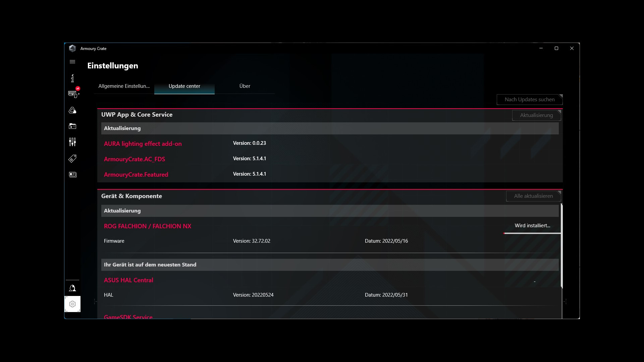The image size is (644, 362).
Task: Open the notifications bell icon
Action: 72,288
